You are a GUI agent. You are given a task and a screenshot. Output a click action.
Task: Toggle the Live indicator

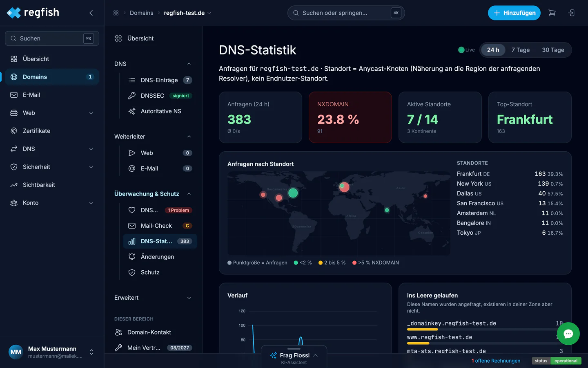pyautogui.click(x=466, y=50)
